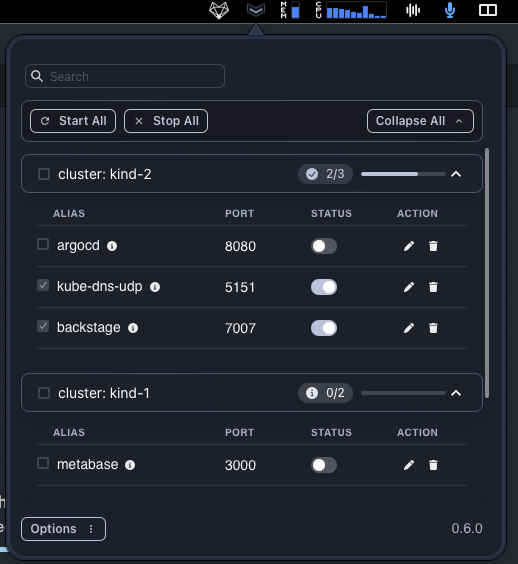518x564 pixels.
Task: Edit the kube-dns-udp configuration
Action: click(x=409, y=287)
